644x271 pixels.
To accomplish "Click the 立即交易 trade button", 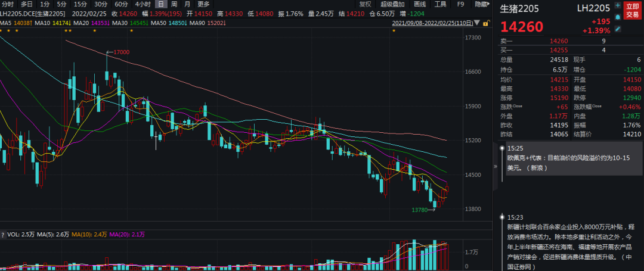I will pyautogui.click(x=632, y=11).
